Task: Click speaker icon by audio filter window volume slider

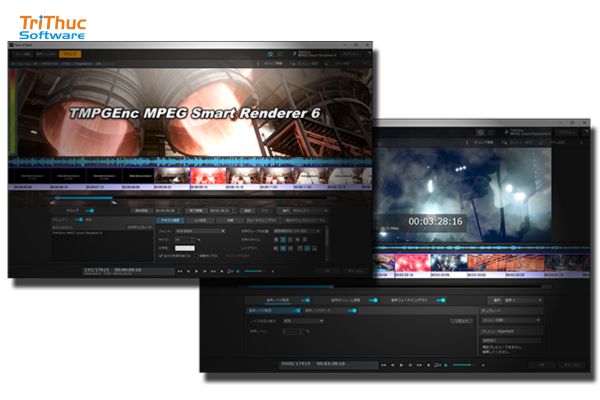Action: (x=445, y=365)
